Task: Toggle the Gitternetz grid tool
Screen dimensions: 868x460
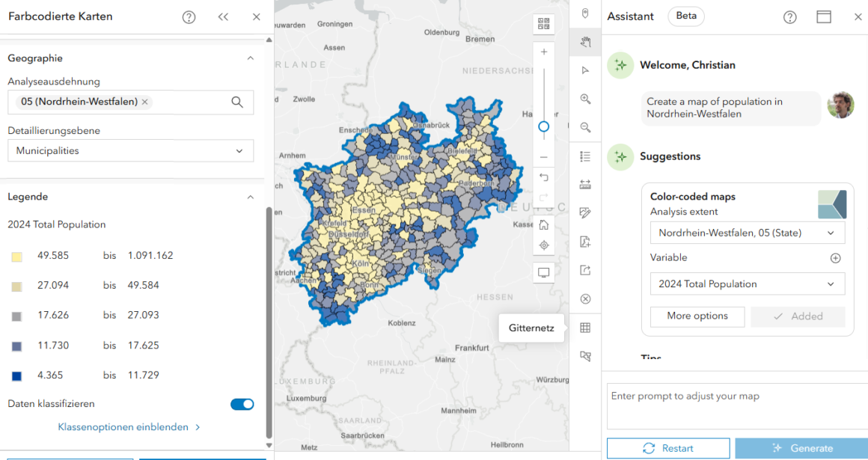Action: click(x=585, y=328)
